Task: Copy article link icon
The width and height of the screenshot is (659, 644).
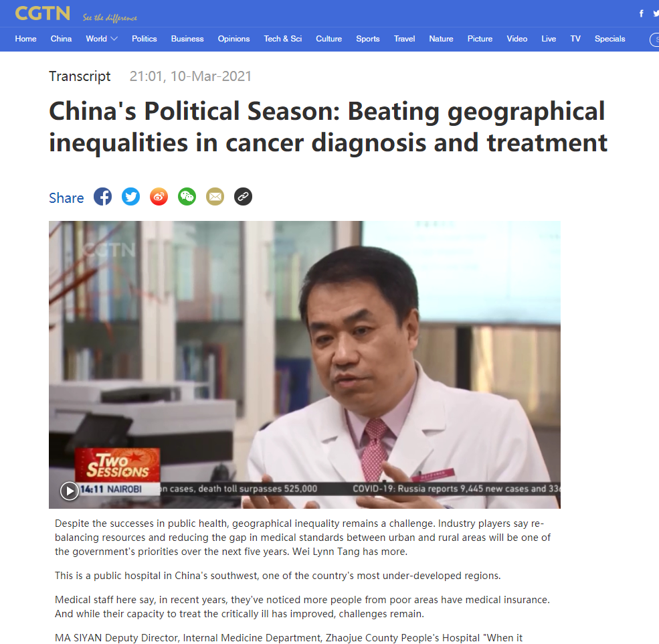Action: (243, 196)
